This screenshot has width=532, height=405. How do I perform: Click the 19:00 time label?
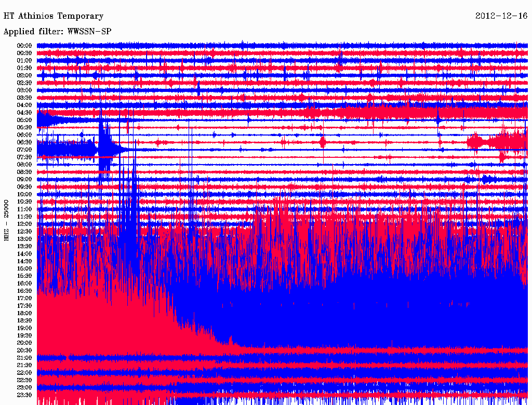[x=24, y=328]
